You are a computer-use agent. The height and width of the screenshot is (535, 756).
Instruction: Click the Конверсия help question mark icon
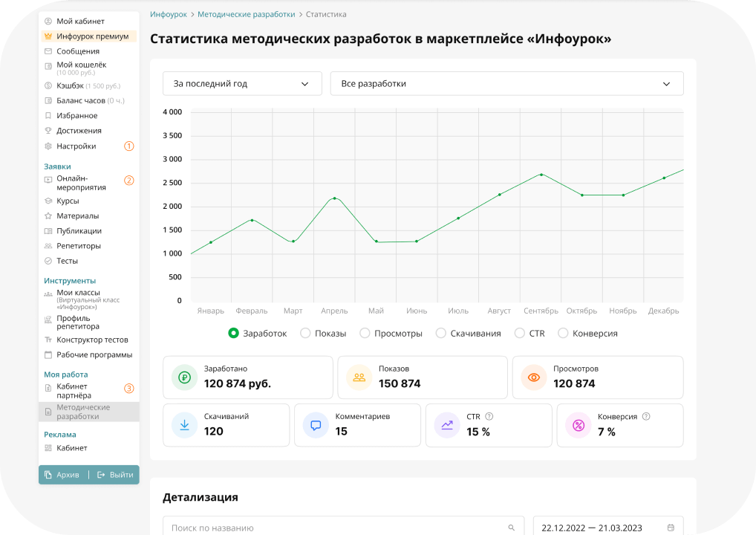tap(646, 417)
